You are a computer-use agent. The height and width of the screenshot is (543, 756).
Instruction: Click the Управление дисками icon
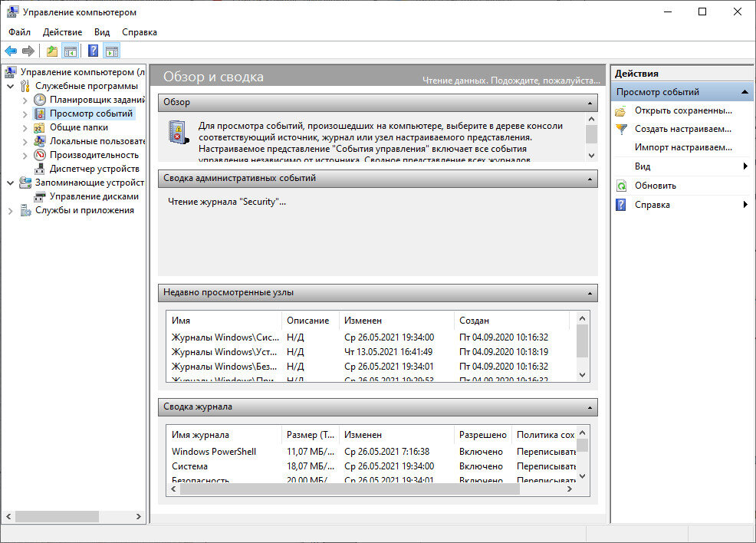(x=40, y=197)
